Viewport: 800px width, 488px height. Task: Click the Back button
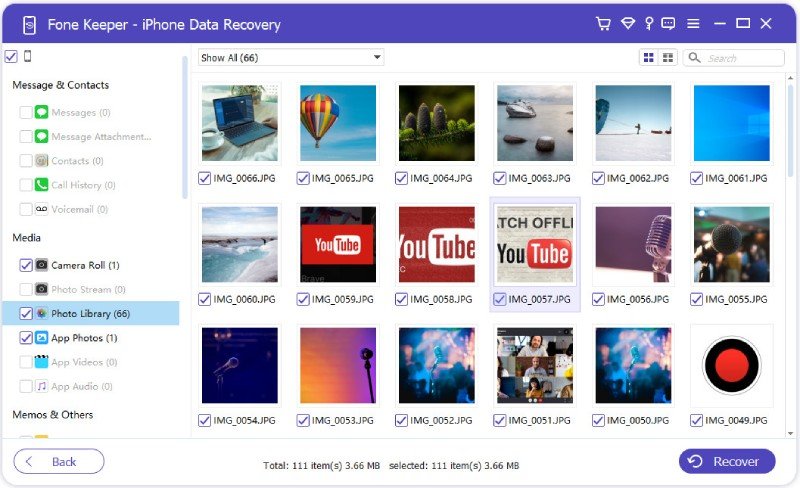click(59, 461)
